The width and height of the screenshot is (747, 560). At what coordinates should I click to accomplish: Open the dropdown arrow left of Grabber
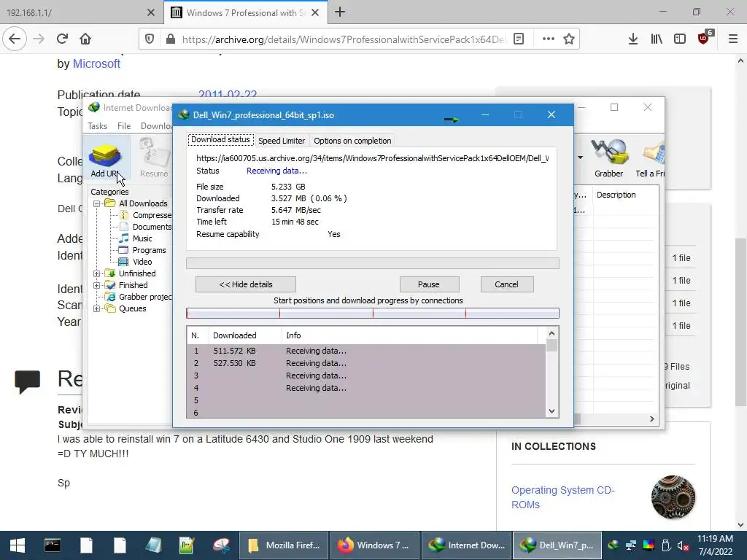point(580,157)
